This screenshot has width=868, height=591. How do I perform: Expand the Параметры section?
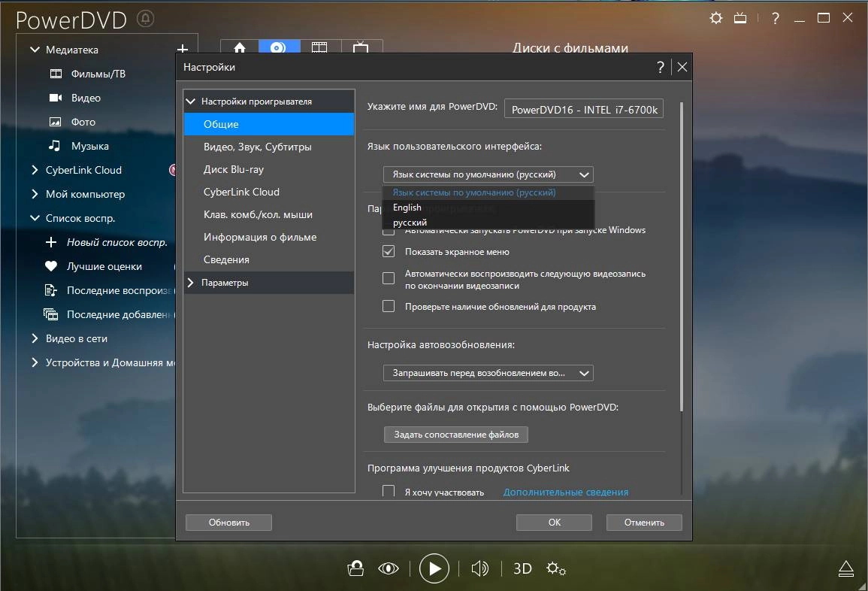point(190,283)
